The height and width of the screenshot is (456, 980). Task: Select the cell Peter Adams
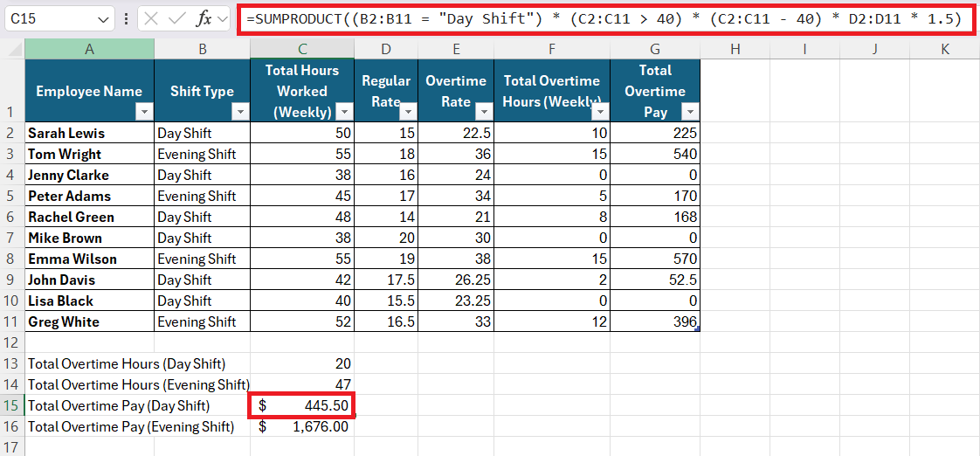(89, 196)
